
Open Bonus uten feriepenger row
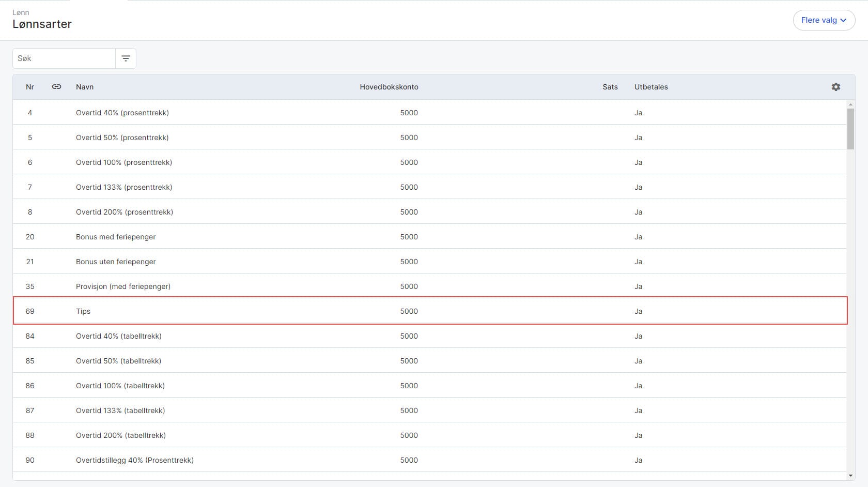pos(116,262)
